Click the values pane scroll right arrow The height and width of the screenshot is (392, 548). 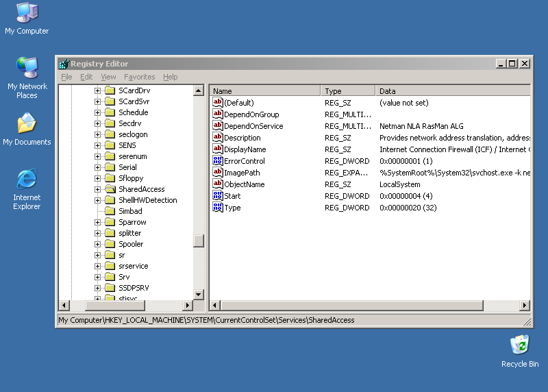click(x=524, y=305)
